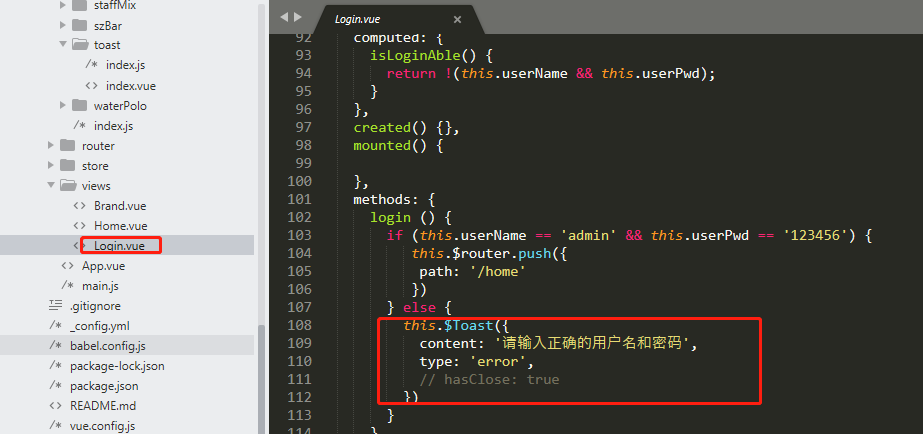
Task: Open index.js below waterPolo folder
Action: [114, 125]
